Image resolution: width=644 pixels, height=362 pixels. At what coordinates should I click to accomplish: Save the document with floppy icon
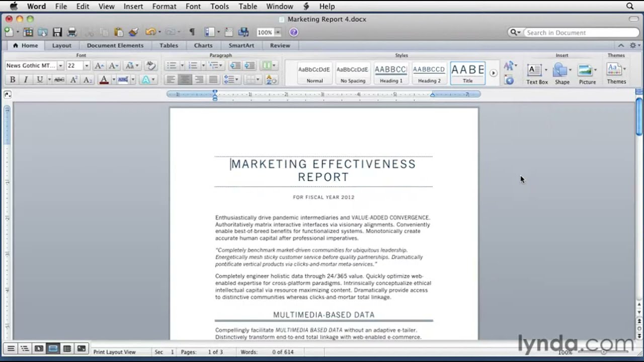click(57, 32)
